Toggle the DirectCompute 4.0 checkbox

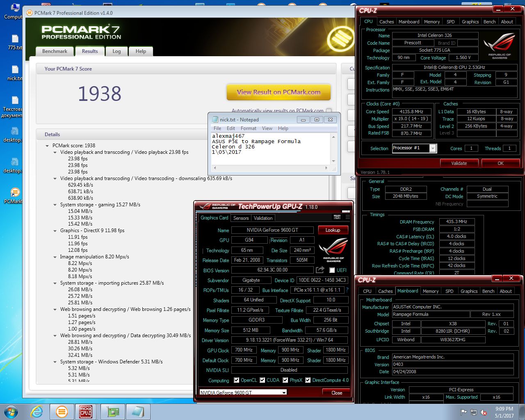308,380
